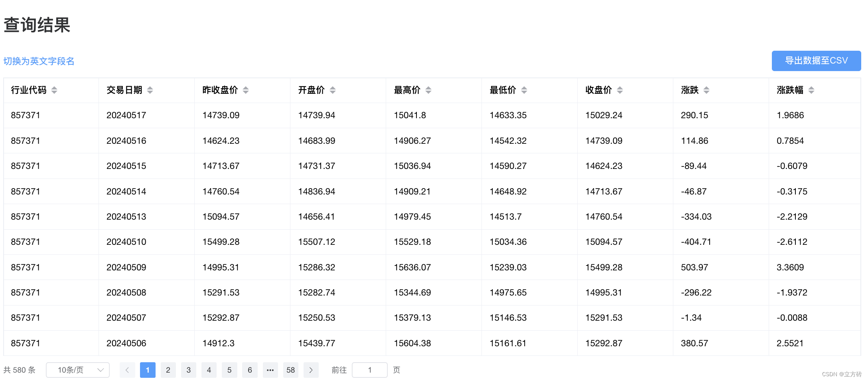Jump to last page 58
The width and height of the screenshot is (868, 381).
pos(291,370)
